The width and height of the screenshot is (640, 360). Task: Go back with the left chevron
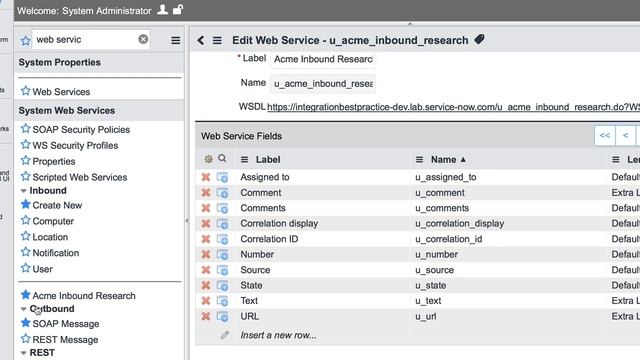pyautogui.click(x=200, y=40)
